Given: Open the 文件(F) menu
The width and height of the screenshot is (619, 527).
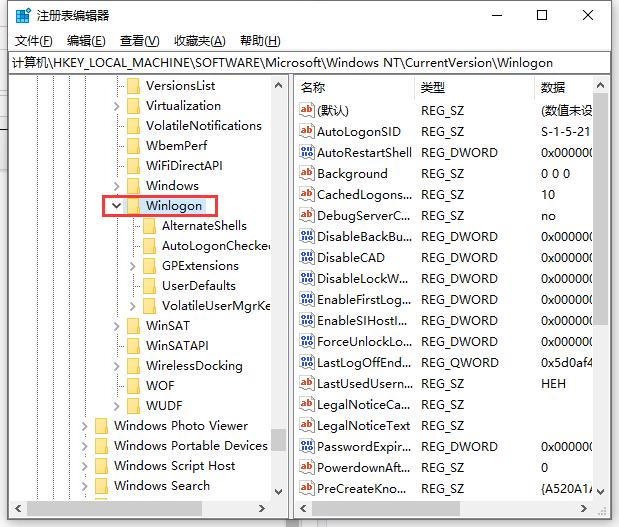Looking at the screenshot, I should pos(34,41).
